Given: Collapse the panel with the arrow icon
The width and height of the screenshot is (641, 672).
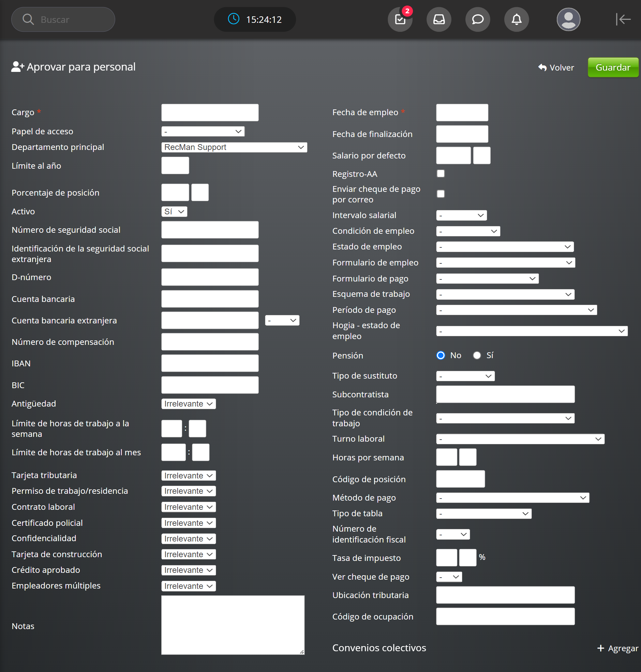Looking at the screenshot, I should [x=623, y=19].
